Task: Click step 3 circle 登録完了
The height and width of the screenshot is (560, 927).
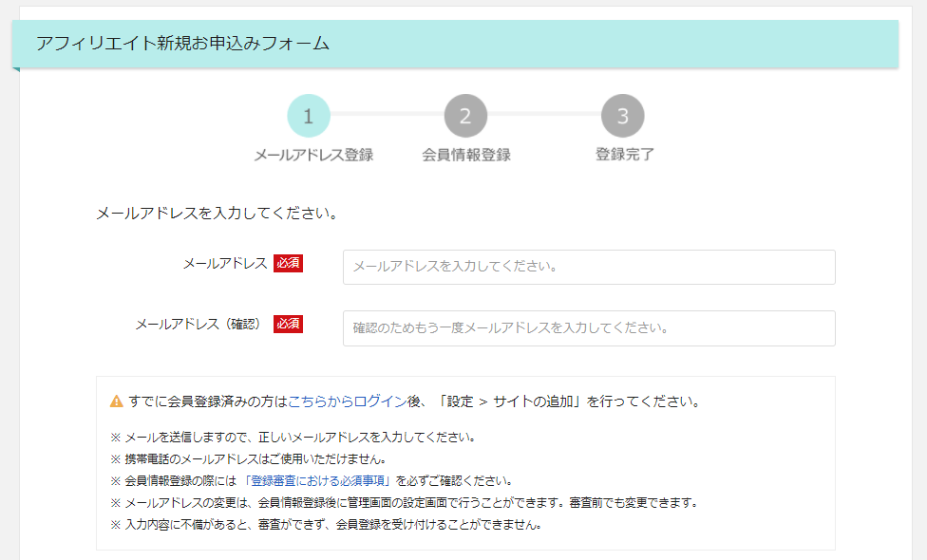Action: pyautogui.click(x=622, y=116)
